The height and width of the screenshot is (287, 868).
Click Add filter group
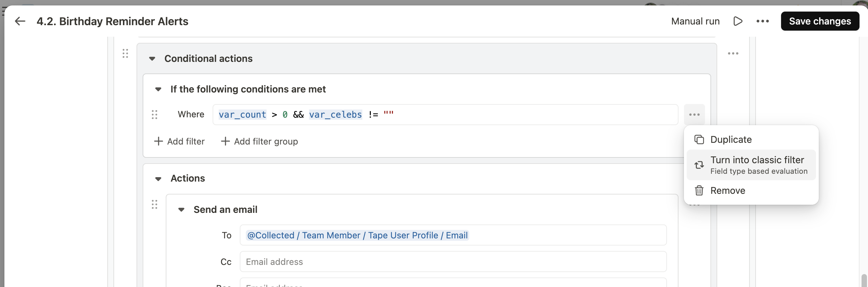(259, 141)
